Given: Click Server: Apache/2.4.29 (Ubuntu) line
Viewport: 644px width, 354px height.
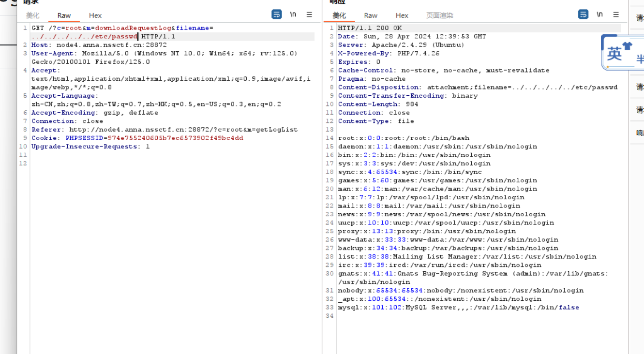Looking at the screenshot, I should (401, 45).
